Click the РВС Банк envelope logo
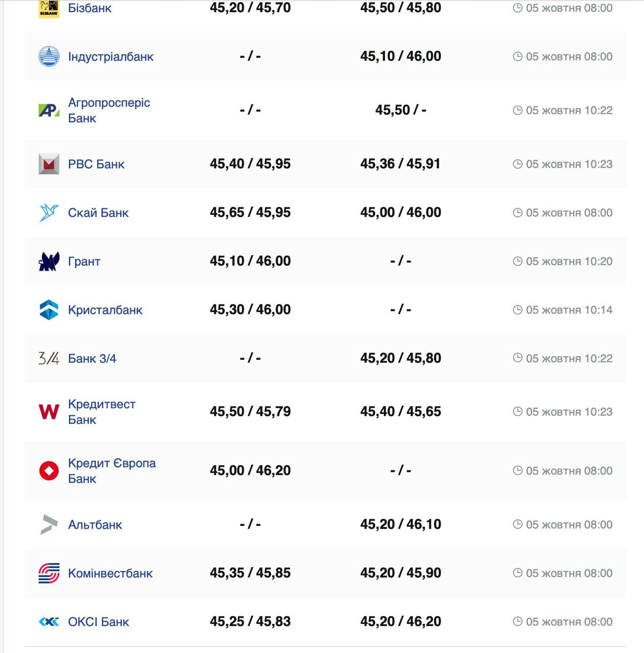This screenshot has width=644, height=653. point(49,164)
